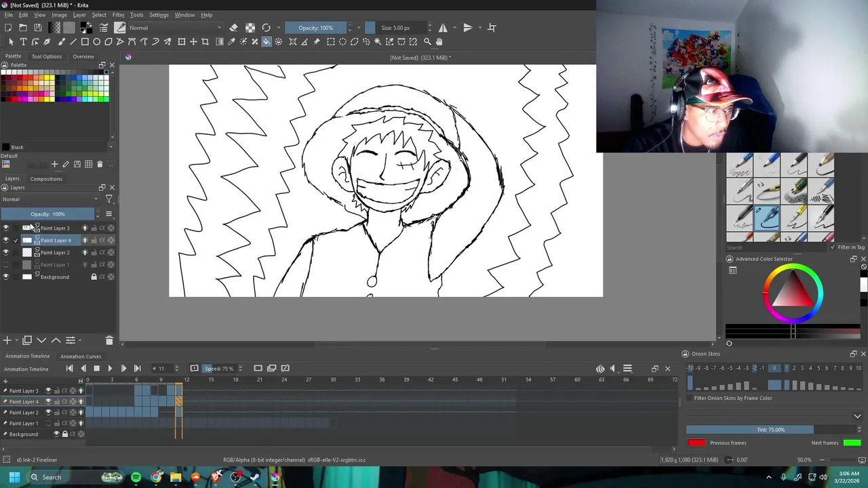Viewport: 868px width, 488px height.
Task: Select the Rectangle shape tool
Action: click(x=85, y=42)
